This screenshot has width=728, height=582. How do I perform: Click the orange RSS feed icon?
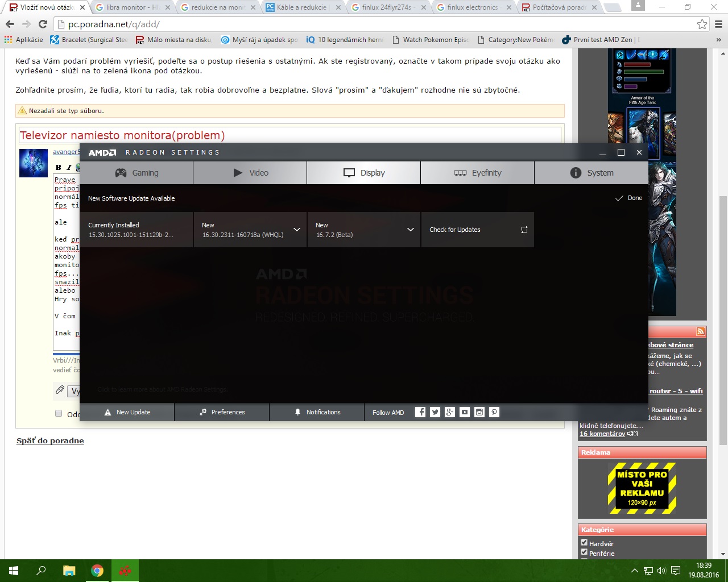[x=701, y=331]
